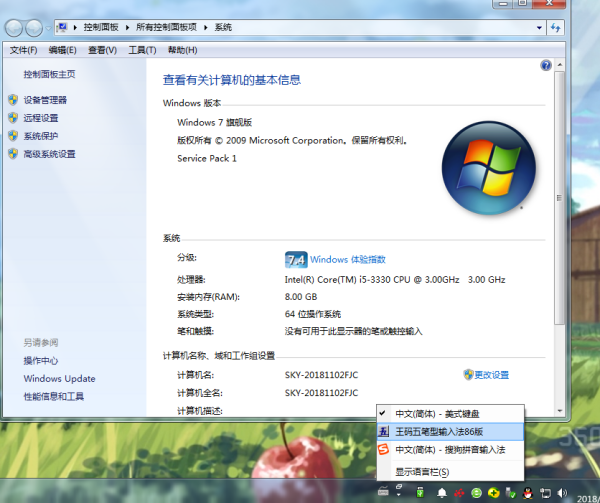Choose 显示语言栏(S) option
This screenshot has width=600, height=503.
click(x=450, y=472)
